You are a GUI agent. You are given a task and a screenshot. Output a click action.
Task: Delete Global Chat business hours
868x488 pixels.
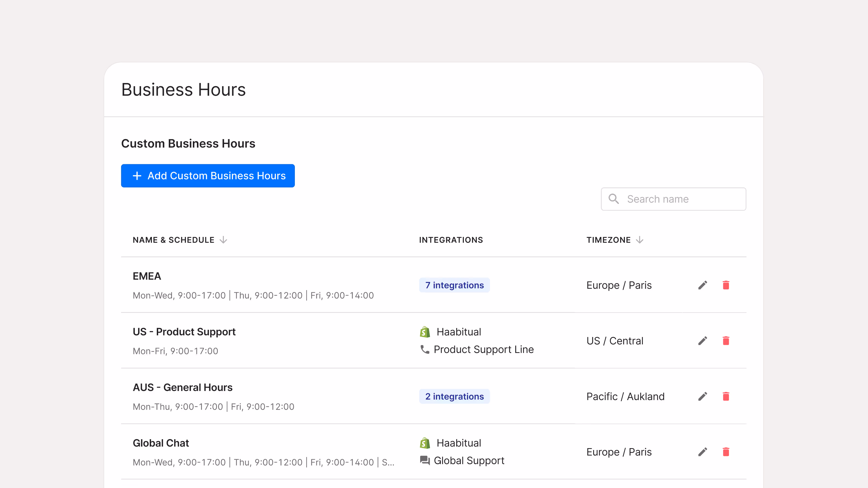click(x=726, y=452)
